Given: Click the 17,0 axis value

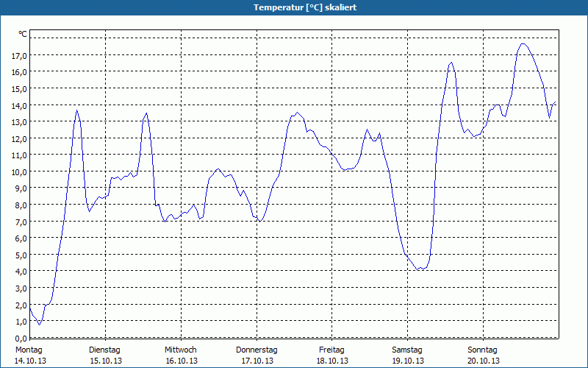Looking at the screenshot, I should (x=19, y=56).
